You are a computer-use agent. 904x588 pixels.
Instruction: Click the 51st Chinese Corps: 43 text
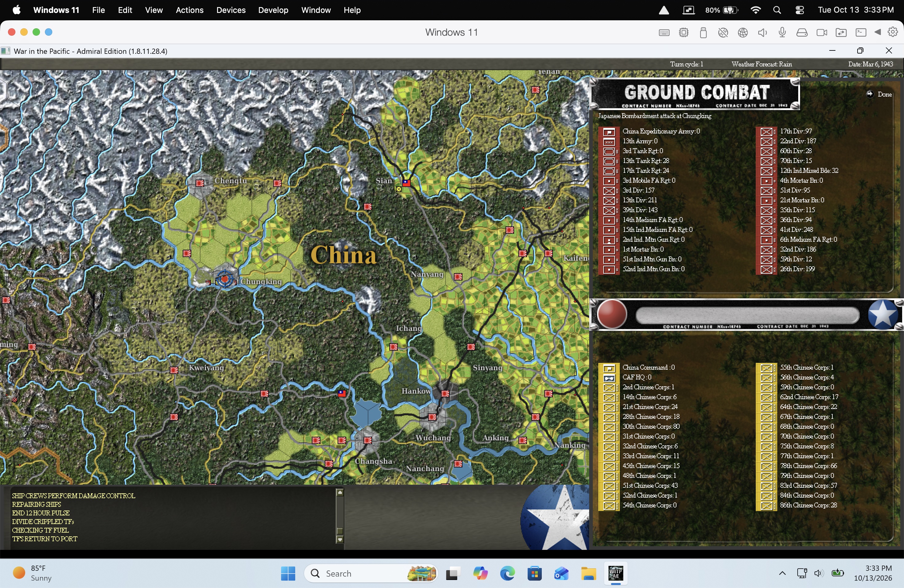pyautogui.click(x=650, y=486)
